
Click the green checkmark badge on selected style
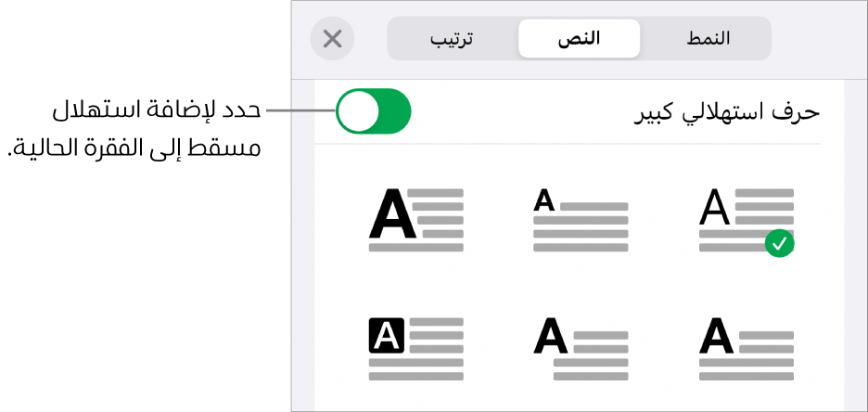point(780,243)
